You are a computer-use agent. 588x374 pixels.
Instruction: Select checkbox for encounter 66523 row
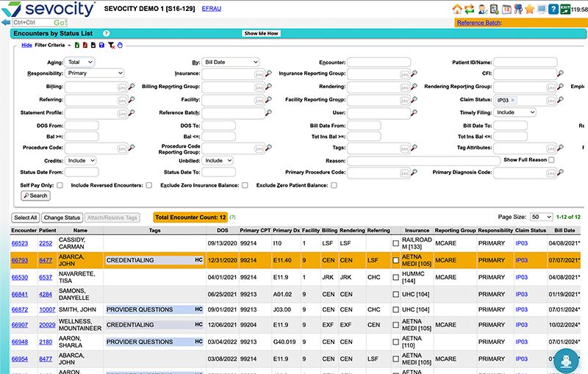[x=395, y=243]
